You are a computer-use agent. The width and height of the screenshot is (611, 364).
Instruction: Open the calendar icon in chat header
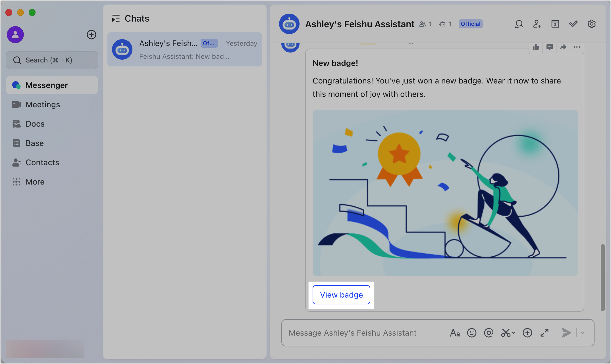[x=555, y=24]
